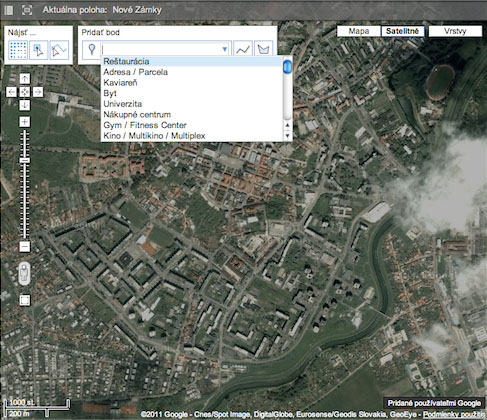Choose Nákupné centrum from the list
The image size is (487, 420).
tap(192, 115)
